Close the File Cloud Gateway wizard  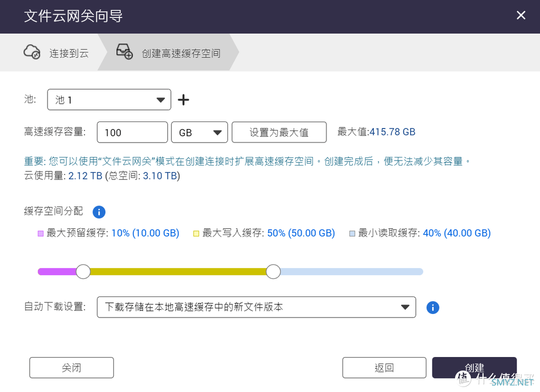click(520, 15)
